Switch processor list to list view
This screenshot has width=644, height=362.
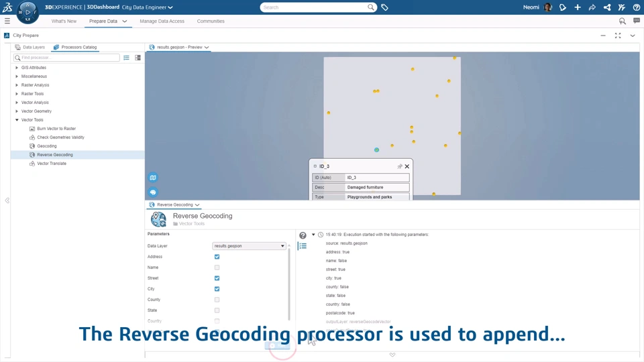coord(127,58)
